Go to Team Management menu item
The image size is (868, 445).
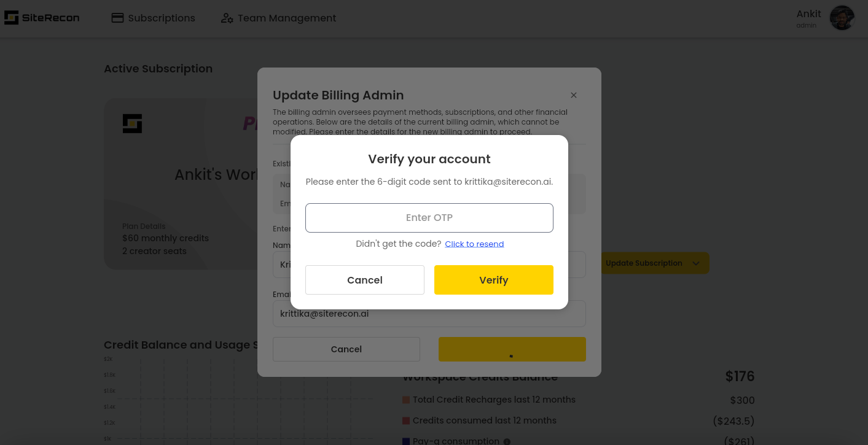tap(278, 18)
